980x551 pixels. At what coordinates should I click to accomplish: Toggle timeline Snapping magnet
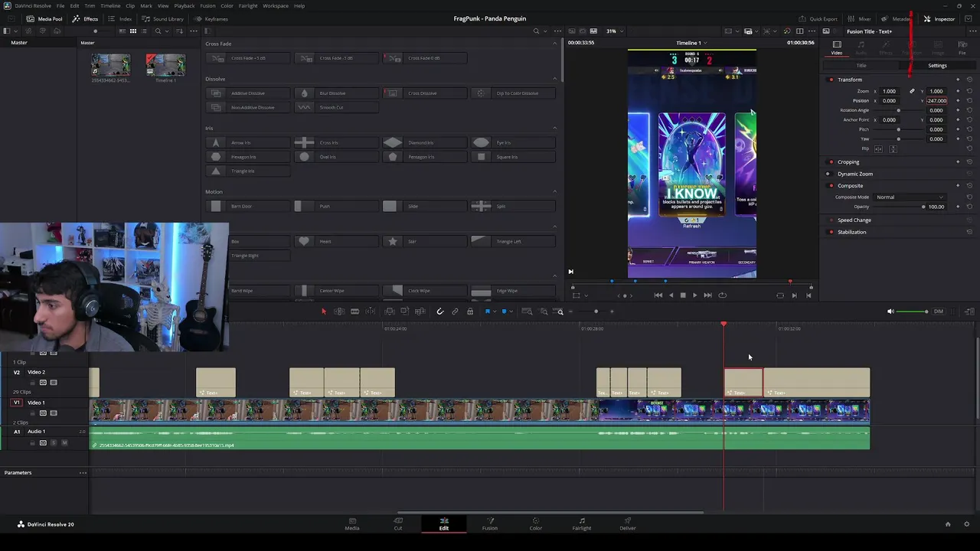[439, 311]
